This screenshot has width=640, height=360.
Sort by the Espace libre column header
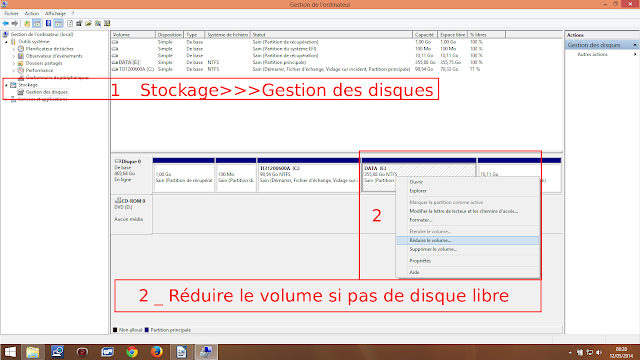452,35
